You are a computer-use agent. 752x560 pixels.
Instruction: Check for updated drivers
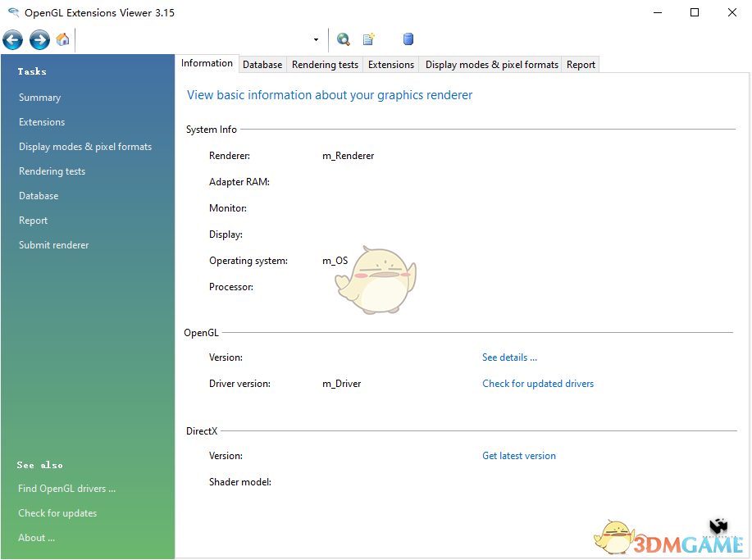pyautogui.click(x=538, y=383)
